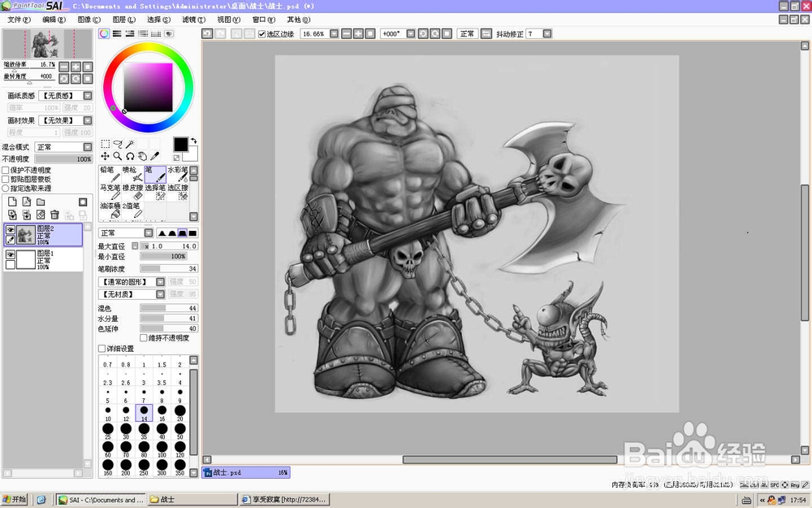Tick the 详细设置 advanced settings checkbox

(x=102, y=349)
